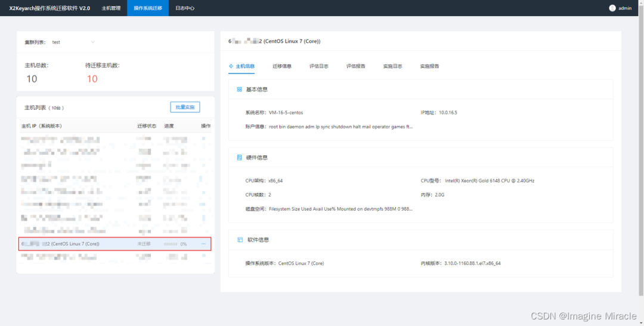Expand the 集群列表 cluster dropdown arrow

point(92,42)
